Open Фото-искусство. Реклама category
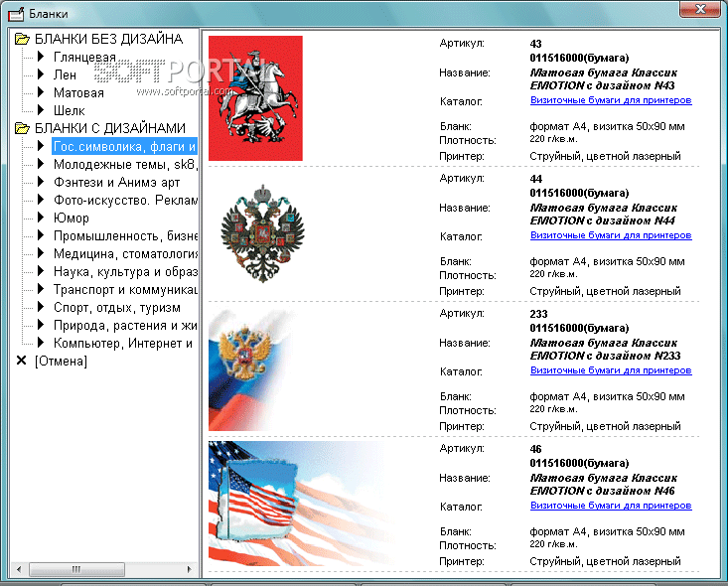Image resolution: width=728 pixels, height=586 pixels. click(x=125, y=200)
